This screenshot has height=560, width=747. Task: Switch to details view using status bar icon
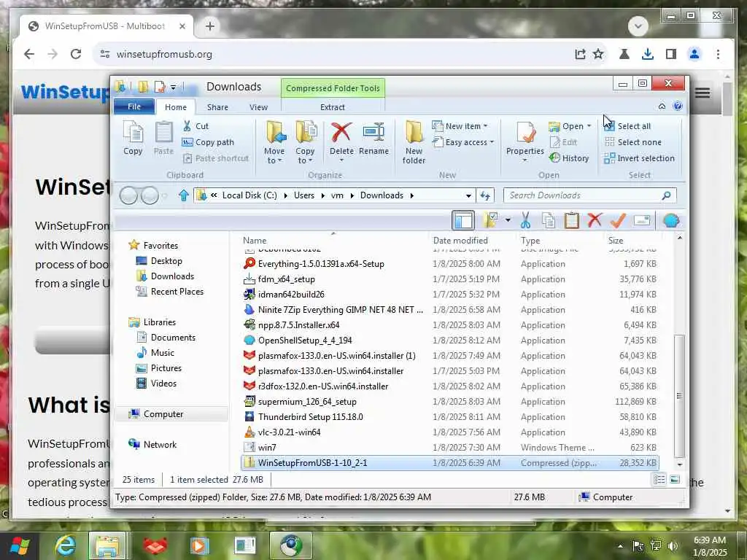[659, 480]
